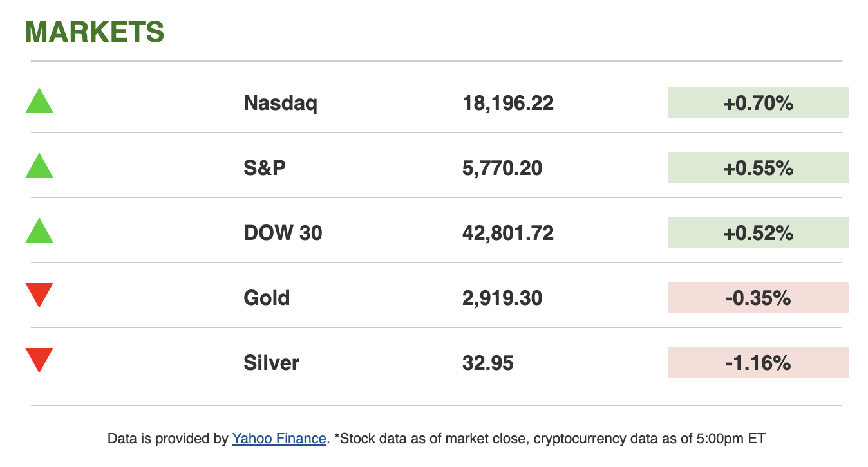This screenshot has height=467, width=868.
Task: Click the green up arrow beside Nasdaq
Action: [39, 102]
